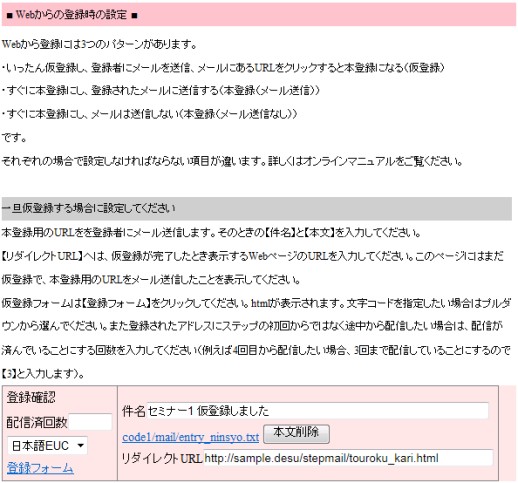The height and width of the screenshot is (483, 518).
Task: Open the code1/mail/entry_ninsyo.txt link
Action: coord(190,437)
